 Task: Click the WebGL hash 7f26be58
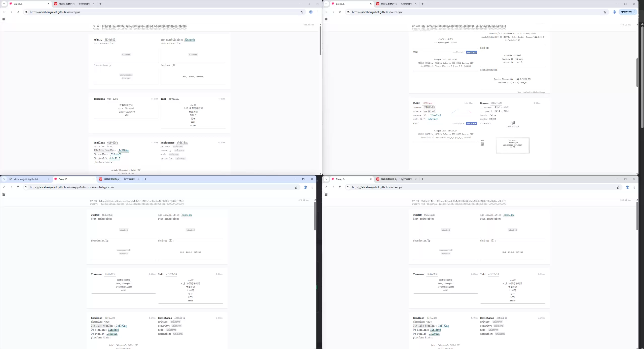(x=428, y=103)
